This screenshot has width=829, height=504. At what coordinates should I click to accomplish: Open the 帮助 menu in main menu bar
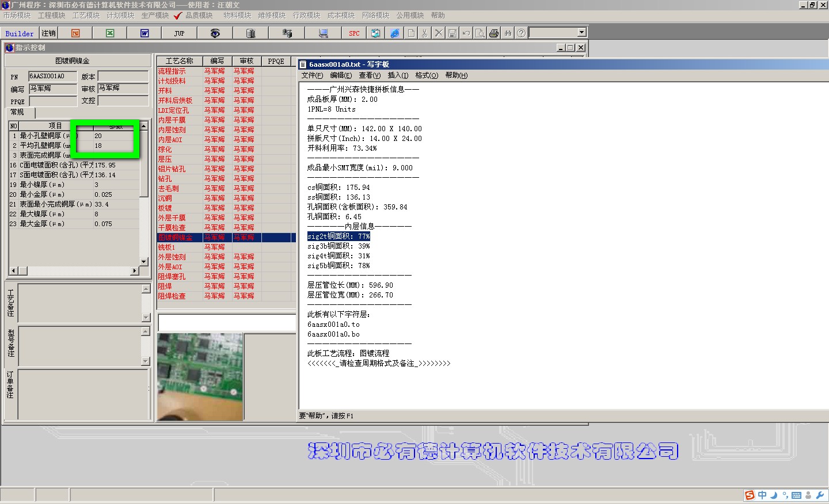coord(438,16)
